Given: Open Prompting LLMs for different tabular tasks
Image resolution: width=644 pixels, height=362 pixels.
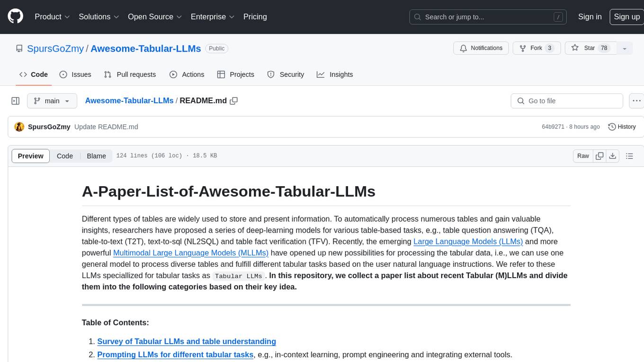Looking at the screenshot, I should coord(175,354).
